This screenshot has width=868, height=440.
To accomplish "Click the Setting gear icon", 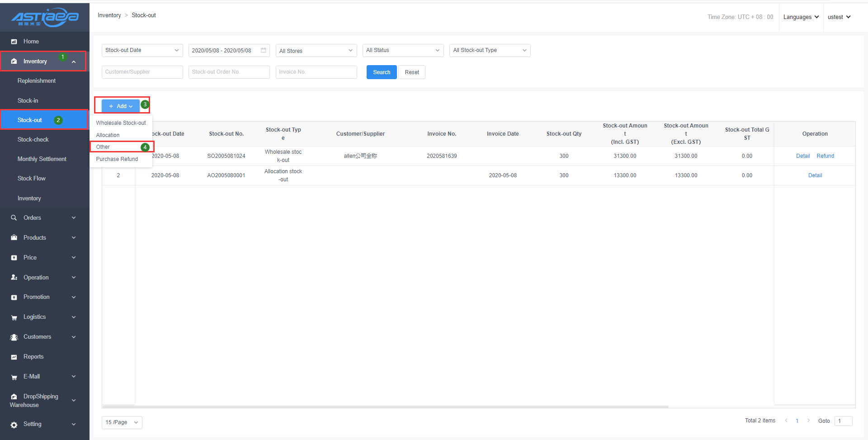I will pyautogui.click(x=14, y=425).
